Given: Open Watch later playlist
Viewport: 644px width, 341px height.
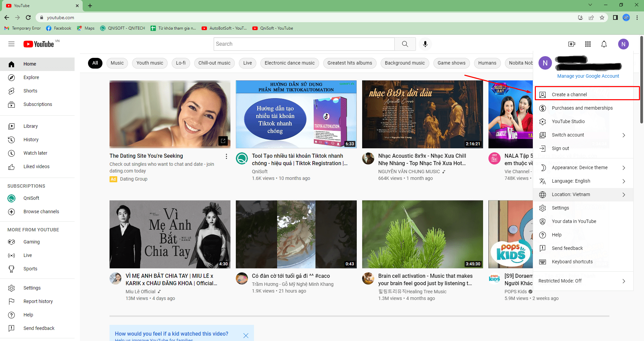Looking at the screenshot, I should tap(37, 153).
